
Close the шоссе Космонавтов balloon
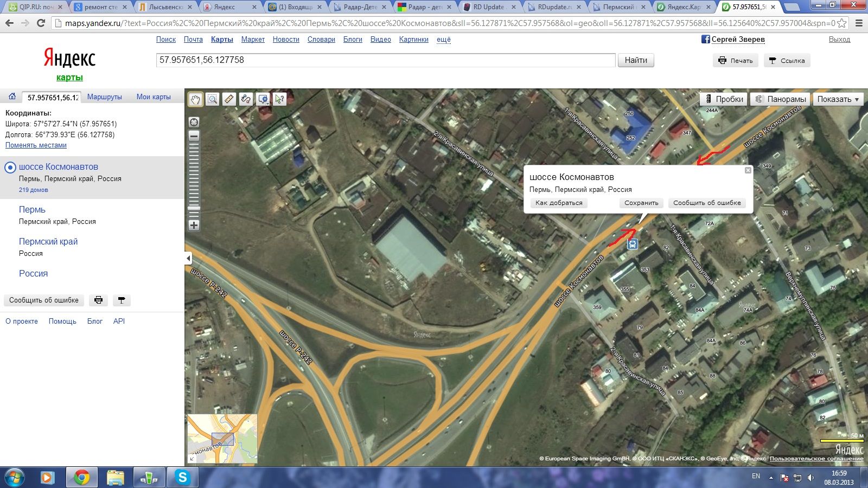coord(748,170)
